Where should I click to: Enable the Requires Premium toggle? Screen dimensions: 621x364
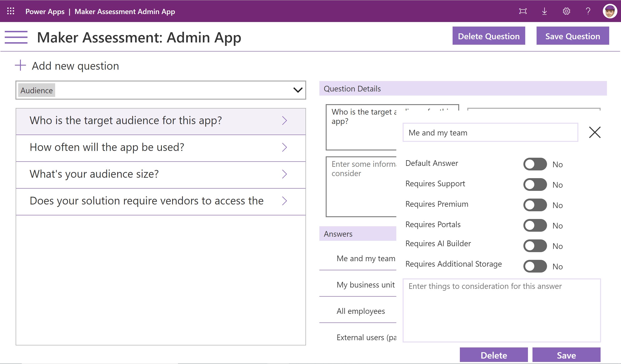tap(535, 205)
